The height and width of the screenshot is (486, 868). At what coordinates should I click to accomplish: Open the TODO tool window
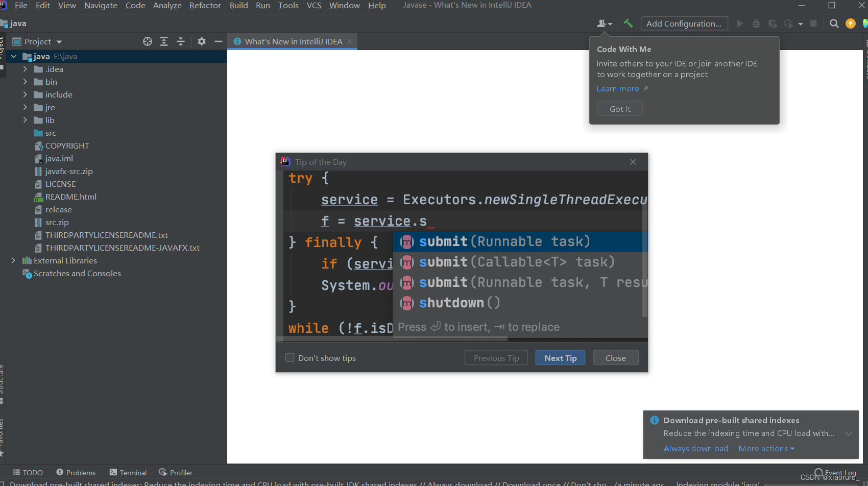pos(28,473)
